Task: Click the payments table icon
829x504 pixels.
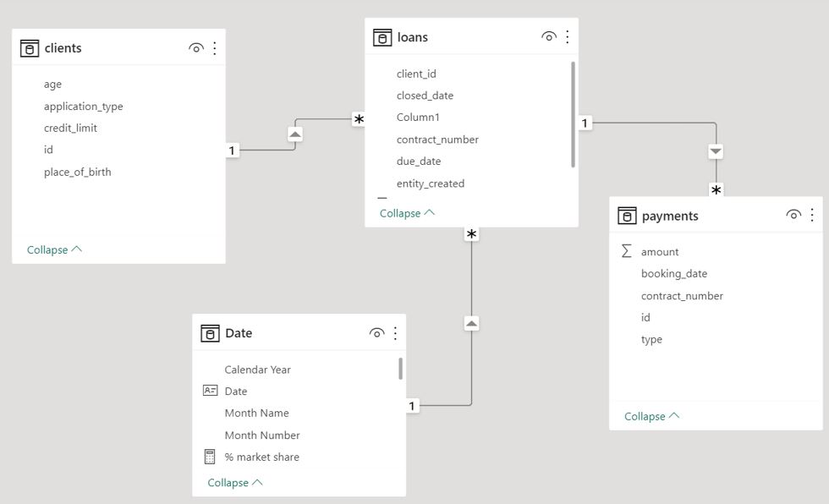Action: [627, 216]
